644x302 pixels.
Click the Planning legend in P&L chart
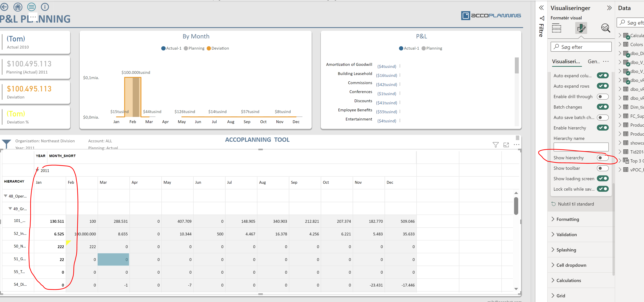point(432,48)
